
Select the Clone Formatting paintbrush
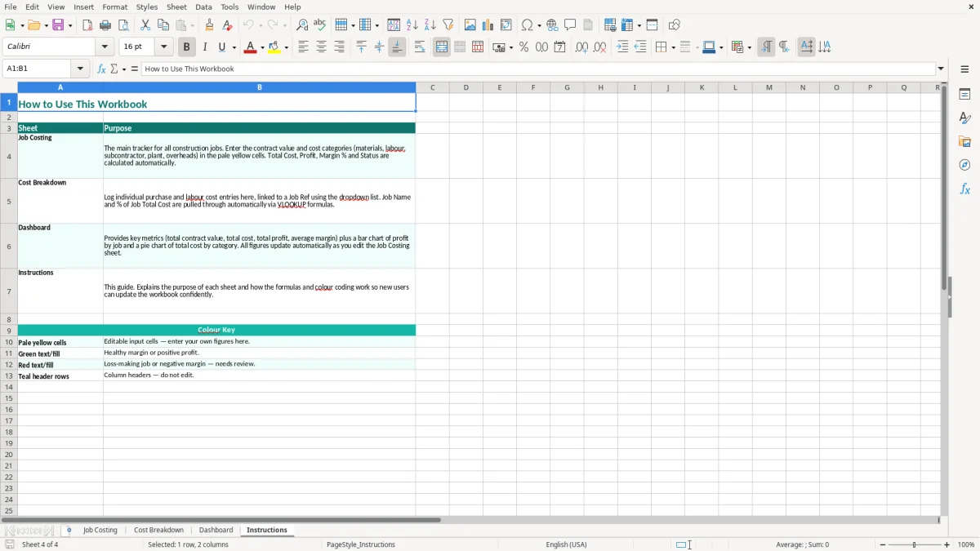tap(210, 25)
